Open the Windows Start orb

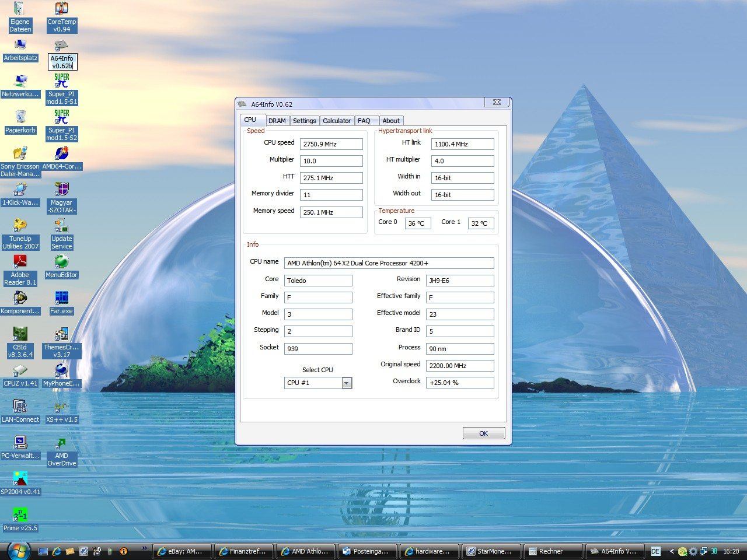[x=19, y=550]
